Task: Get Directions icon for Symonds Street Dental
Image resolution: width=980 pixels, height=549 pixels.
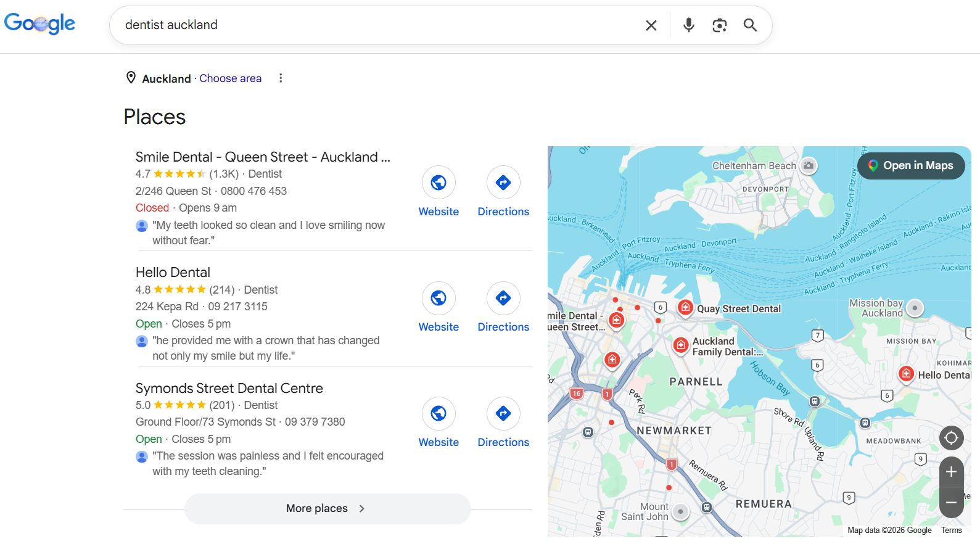Action: 503,413
